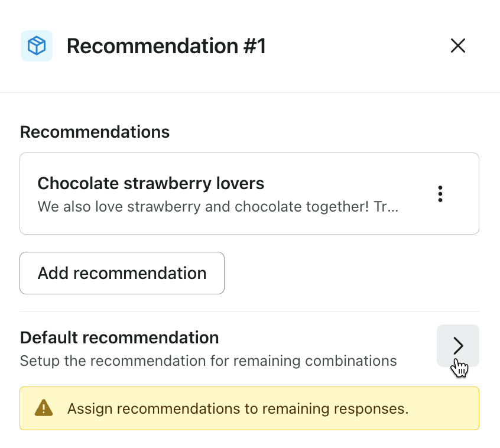Click the blue package icon in header

(37, 46)
